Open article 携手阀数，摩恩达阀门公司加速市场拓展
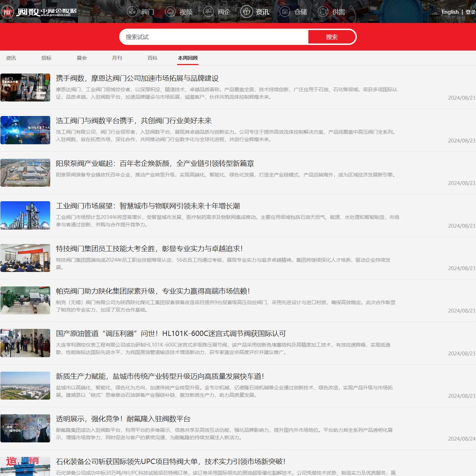476x476 pixels. click(x=137, y=79)
